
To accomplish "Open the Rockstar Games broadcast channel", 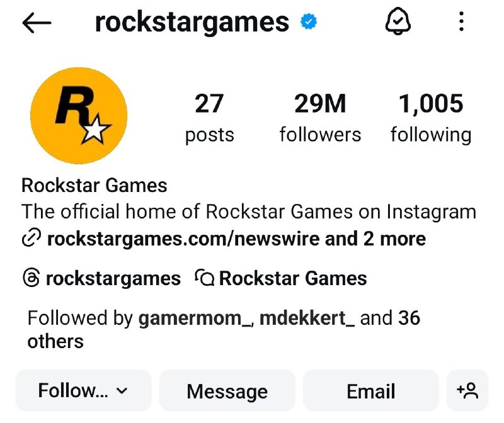I will click(x=292, y=278).
